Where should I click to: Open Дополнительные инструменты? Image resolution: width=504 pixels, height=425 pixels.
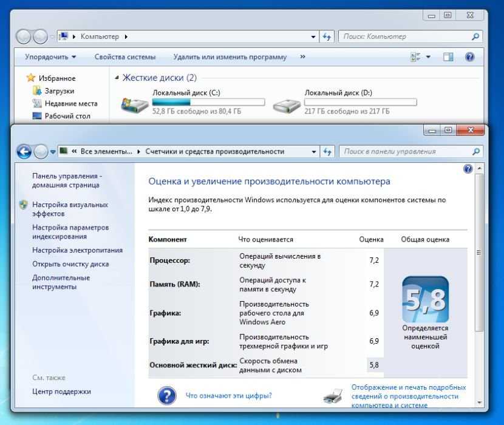click(x=61, y=282)
